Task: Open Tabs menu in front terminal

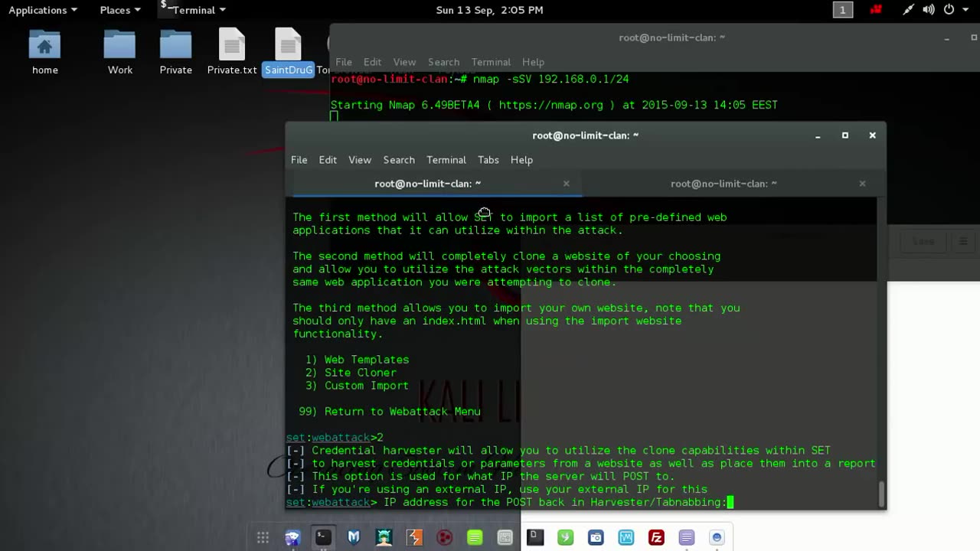Action: [488, 160]
